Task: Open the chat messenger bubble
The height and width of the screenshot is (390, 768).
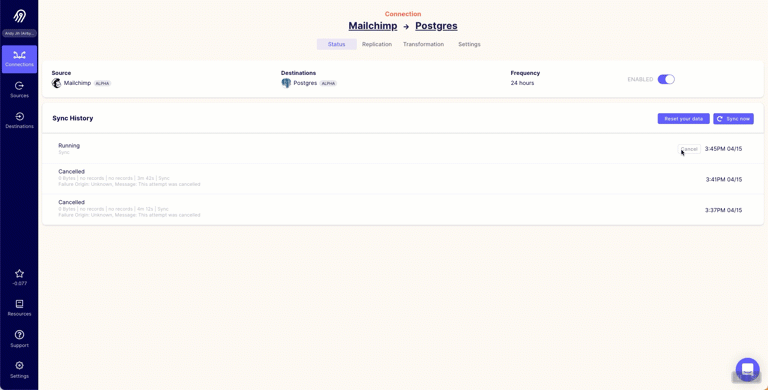Action: click(x=747, y=370)
